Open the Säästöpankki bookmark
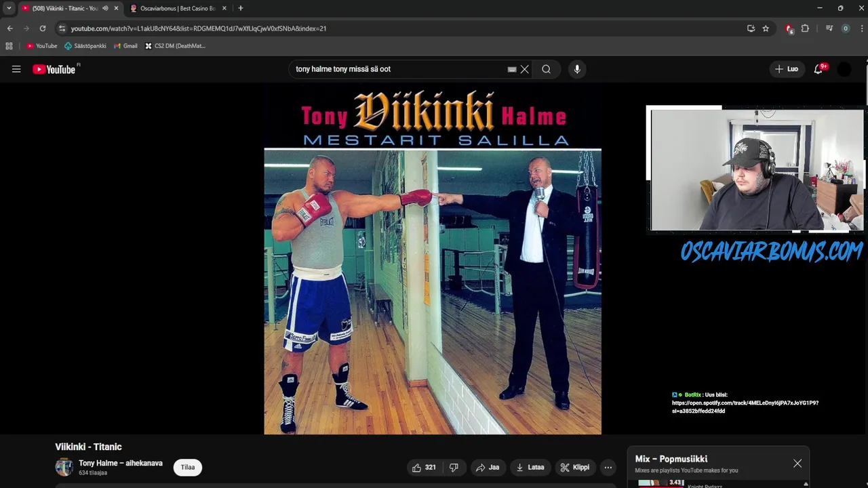 pyautogui.click(x=85, y=46)
